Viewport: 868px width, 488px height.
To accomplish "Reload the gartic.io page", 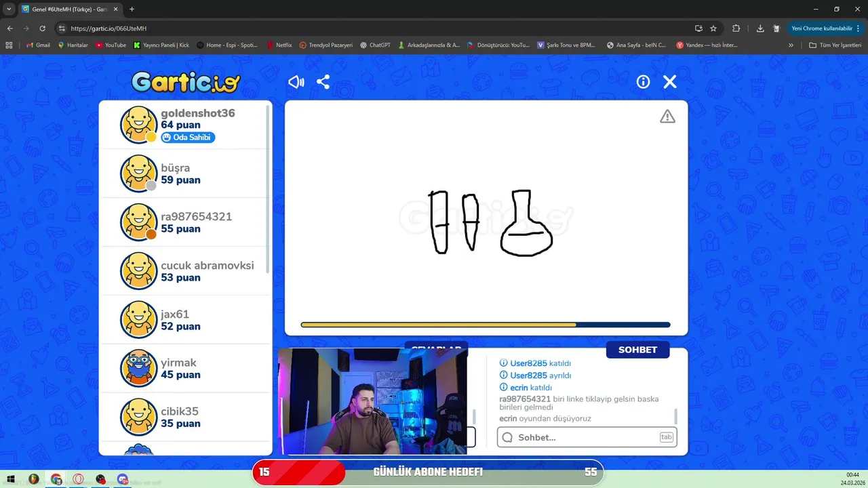I will click(x=42, y=28).
